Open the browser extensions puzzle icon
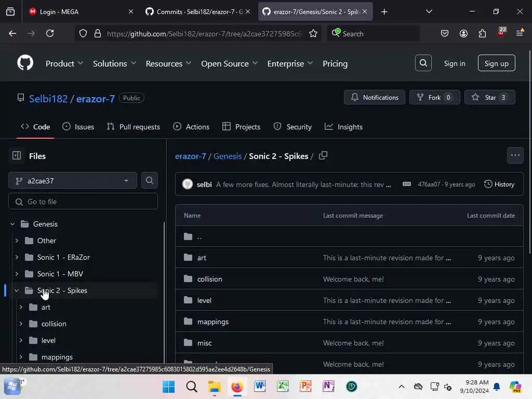 click(482, 33)
